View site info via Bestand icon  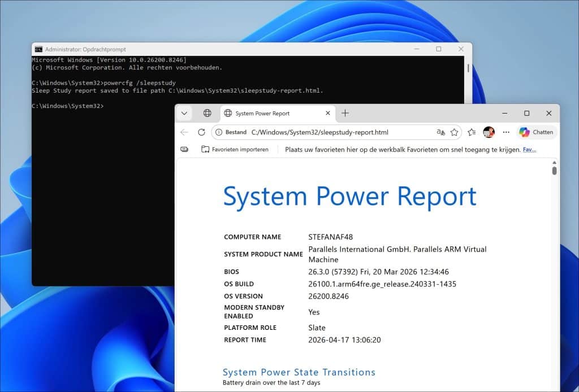tap(219, 132)
